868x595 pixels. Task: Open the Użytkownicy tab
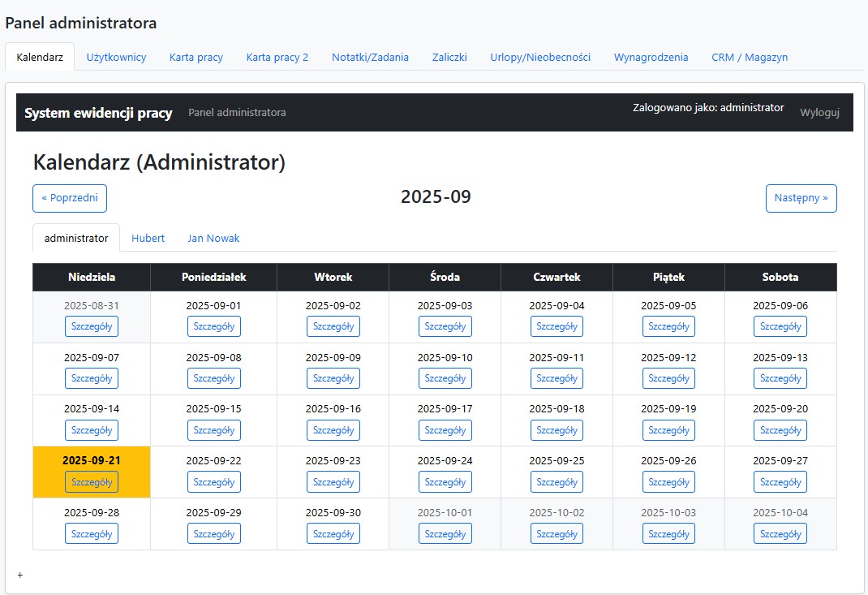[116, 57]
